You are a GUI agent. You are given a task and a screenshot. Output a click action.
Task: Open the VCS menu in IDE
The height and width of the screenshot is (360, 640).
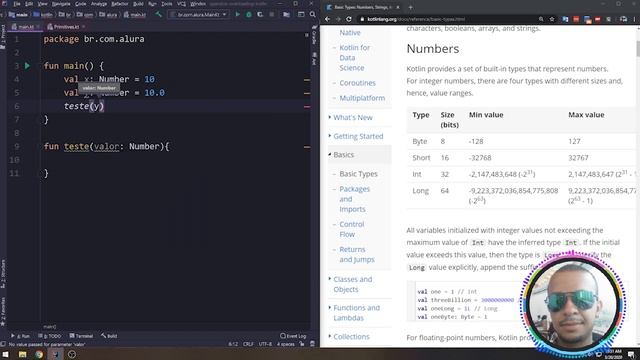pos(181,4)
